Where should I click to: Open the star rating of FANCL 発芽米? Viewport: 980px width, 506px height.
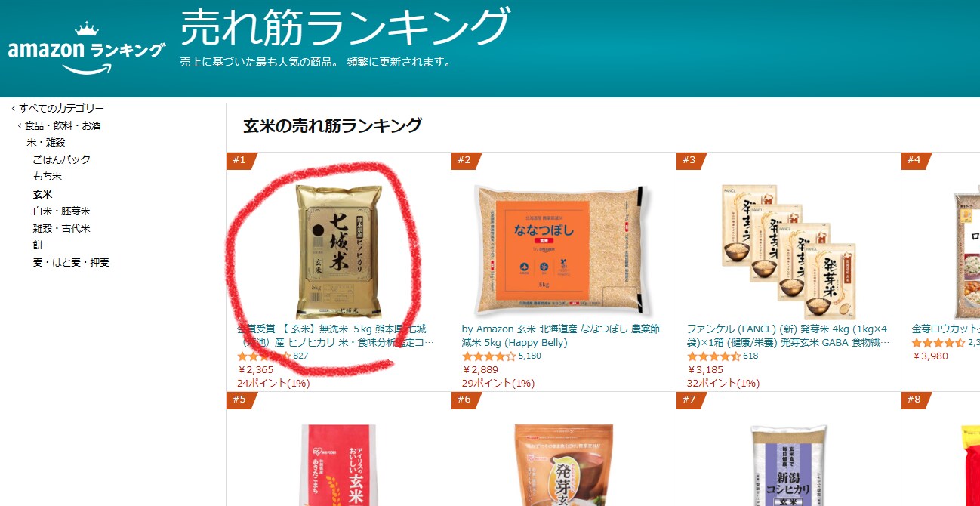coord(713,356)
